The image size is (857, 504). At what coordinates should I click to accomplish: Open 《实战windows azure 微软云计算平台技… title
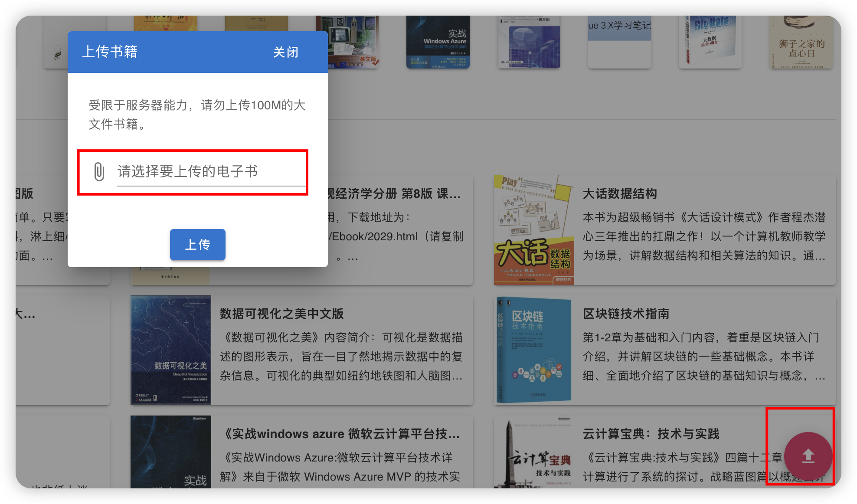click(x=340, y=434)
